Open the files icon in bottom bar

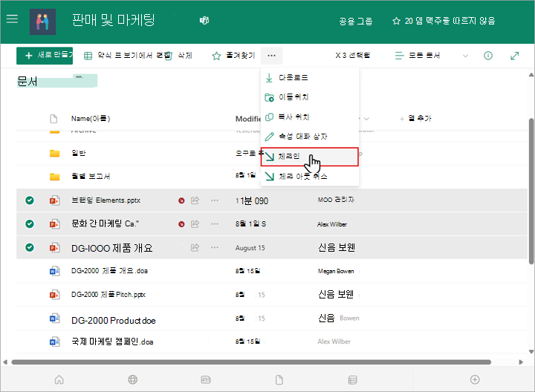coord(279,379)
